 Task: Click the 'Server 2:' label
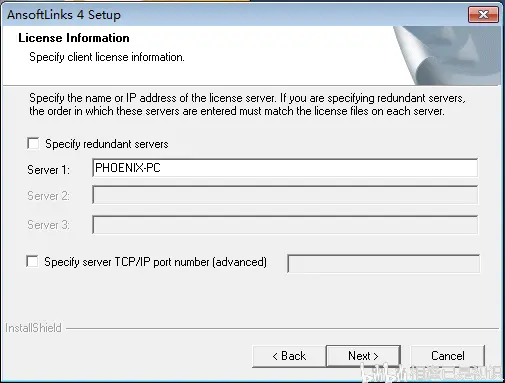[x=49, y=196]
